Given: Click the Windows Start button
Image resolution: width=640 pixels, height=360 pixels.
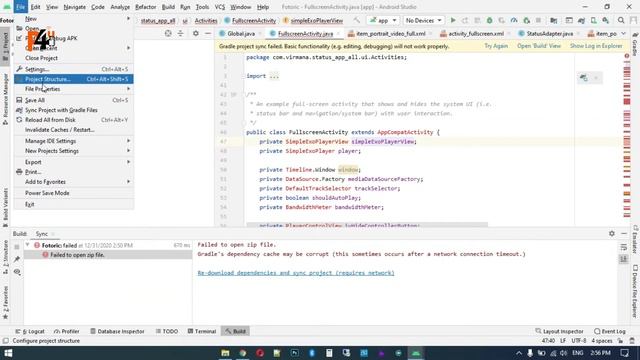Looking at the screenshot, I should (8, 353).
